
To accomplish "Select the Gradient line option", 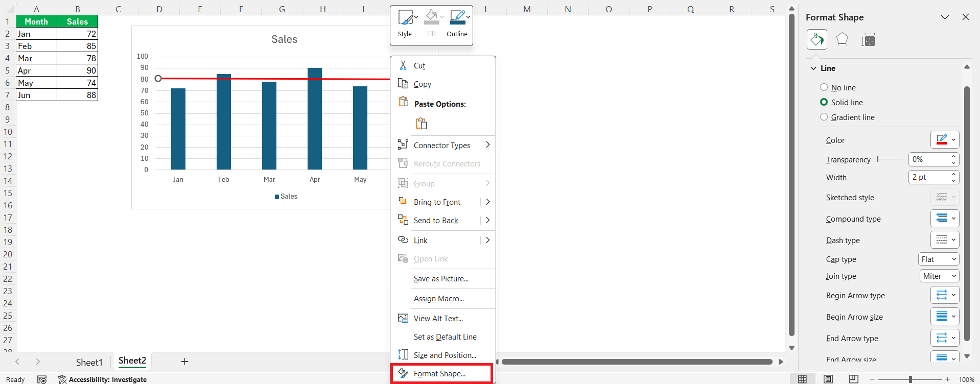I will (847, 117).
